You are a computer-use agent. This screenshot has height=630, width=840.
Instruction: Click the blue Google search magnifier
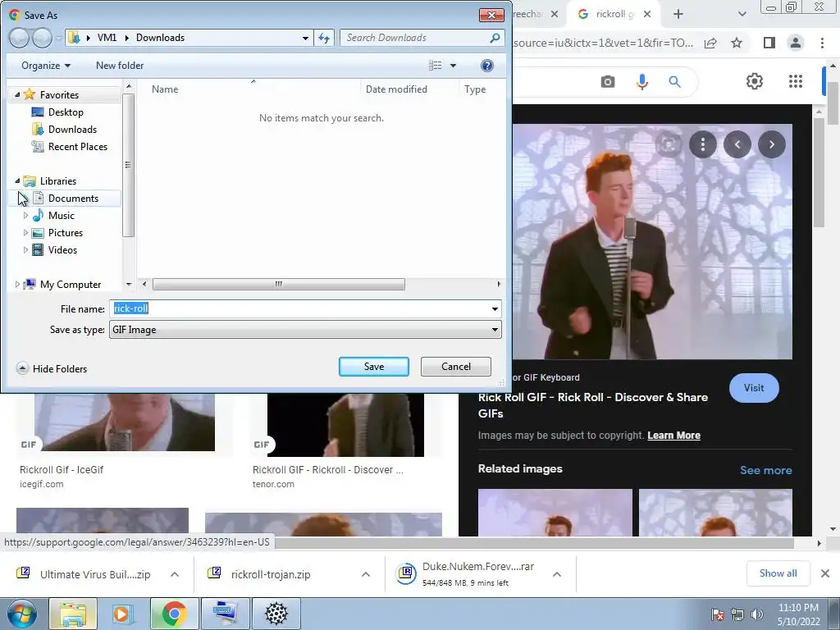tap(674, 81)
